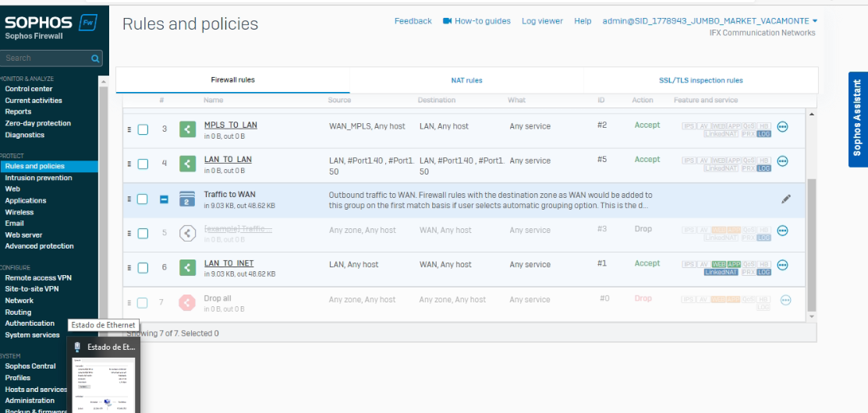The image size is (868, 413).
Task: Tick the checkbox for Traffic to WAN group
Action: [x=143, y=199]
